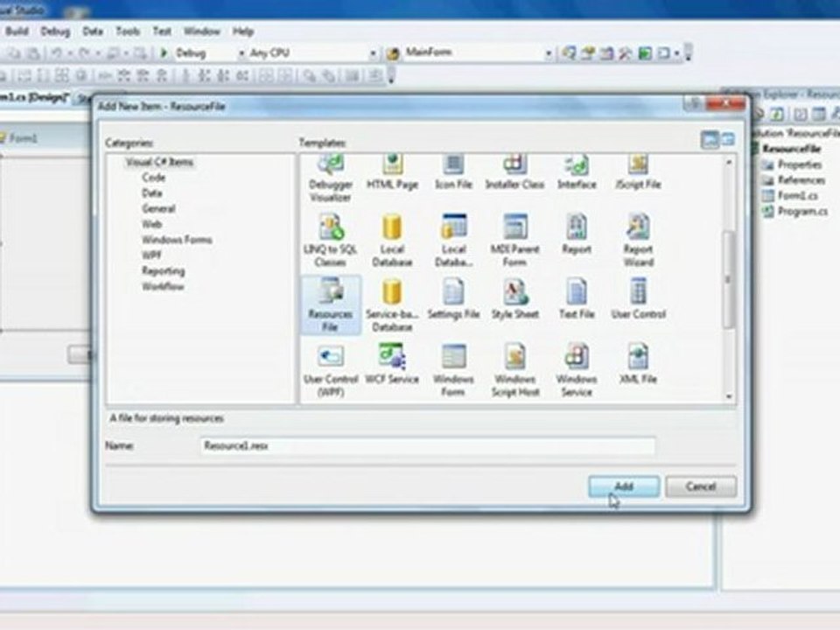Open the Tools menu

128,31
